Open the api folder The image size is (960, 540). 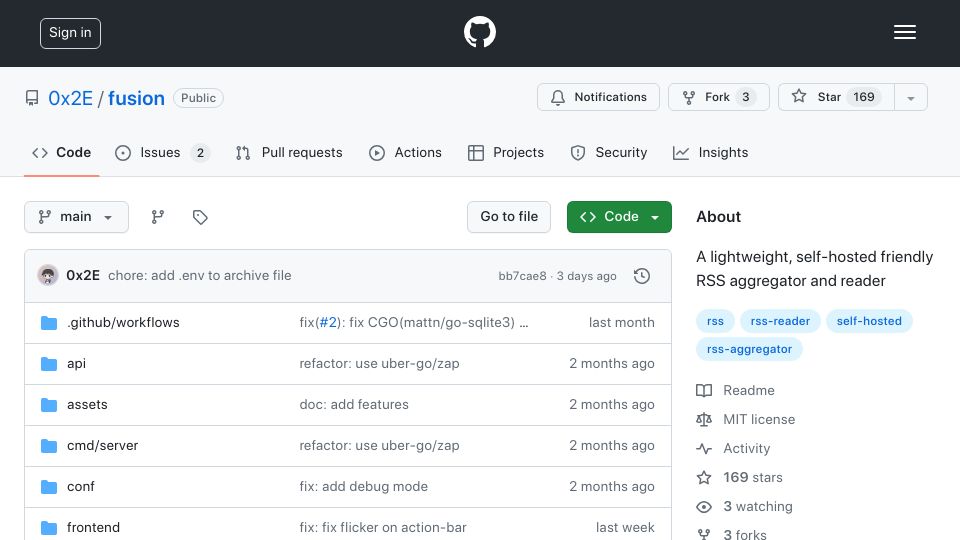pos(76,364)
